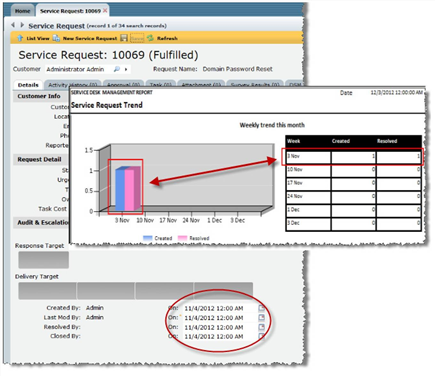Go to the previous record arrow
Image resolution: width=435 pixels, height=376 pixels.
13,25
